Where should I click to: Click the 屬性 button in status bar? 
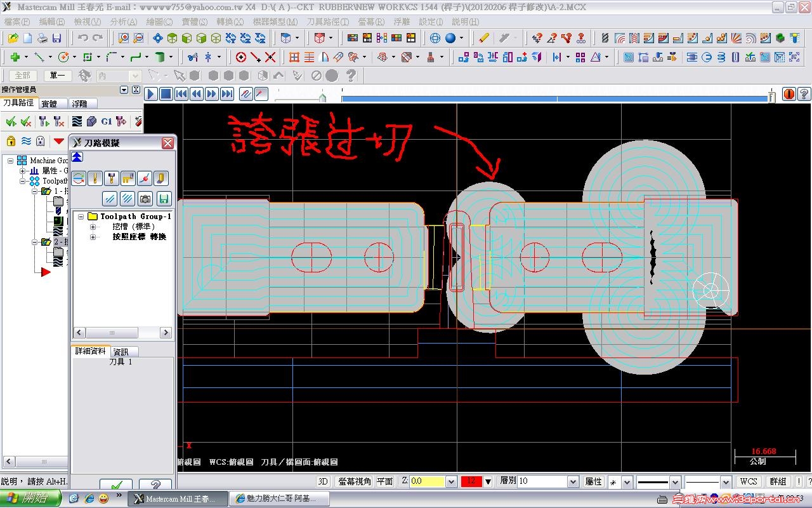click(593, 482)
